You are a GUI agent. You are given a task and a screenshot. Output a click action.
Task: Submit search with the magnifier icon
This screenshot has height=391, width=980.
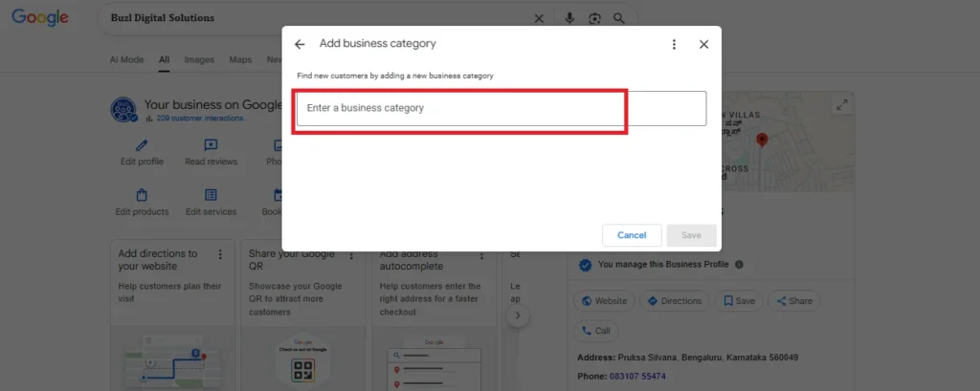click(619, 19)
